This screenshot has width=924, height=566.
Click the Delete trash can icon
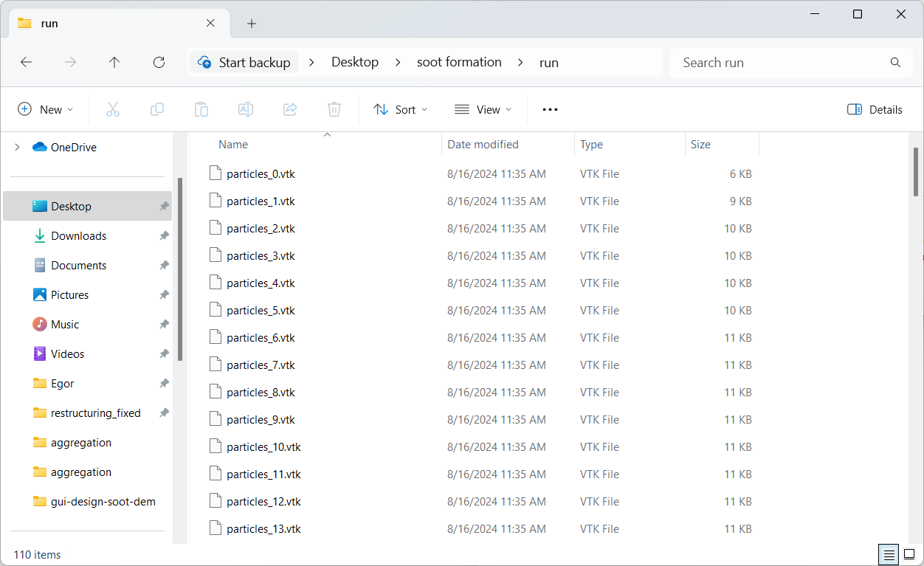[334, 109]
